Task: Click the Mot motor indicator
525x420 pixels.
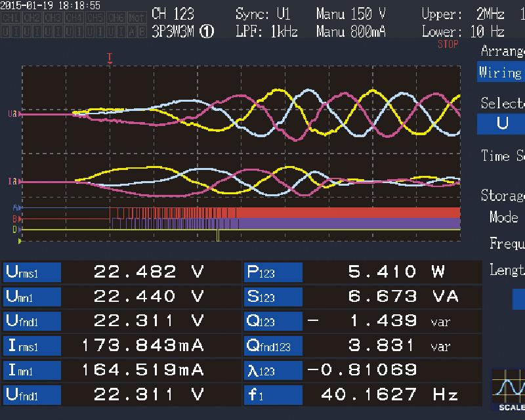Action: 136,17
